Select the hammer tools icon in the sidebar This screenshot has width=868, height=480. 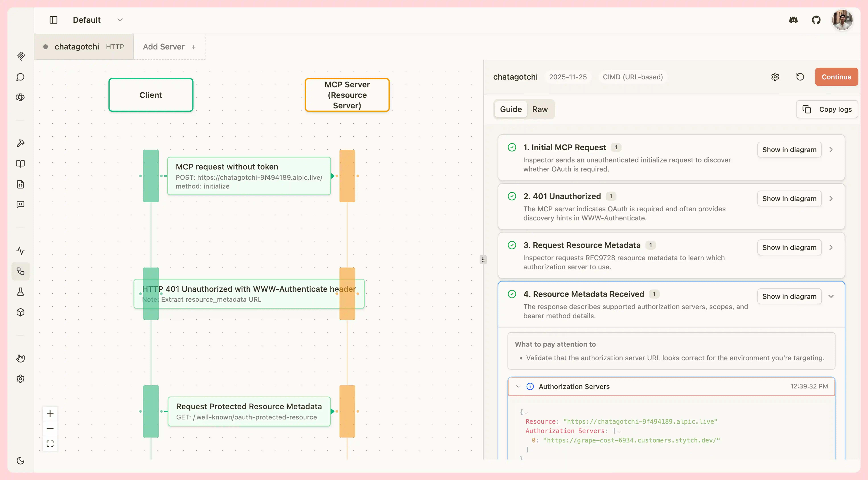coord(20,143)
